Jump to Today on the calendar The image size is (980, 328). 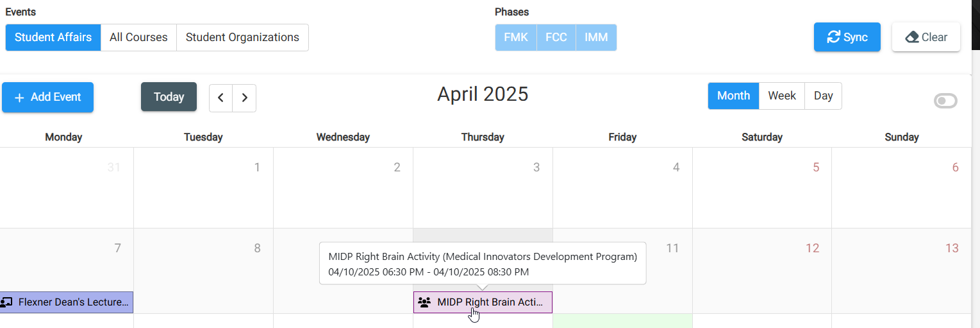click(x=169, y=97)
